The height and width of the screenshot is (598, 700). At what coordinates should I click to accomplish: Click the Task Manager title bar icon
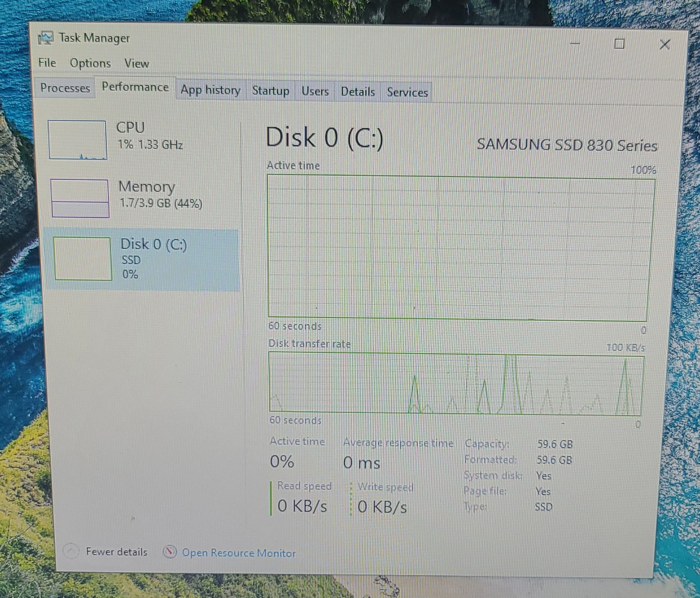tap(45, 38)
